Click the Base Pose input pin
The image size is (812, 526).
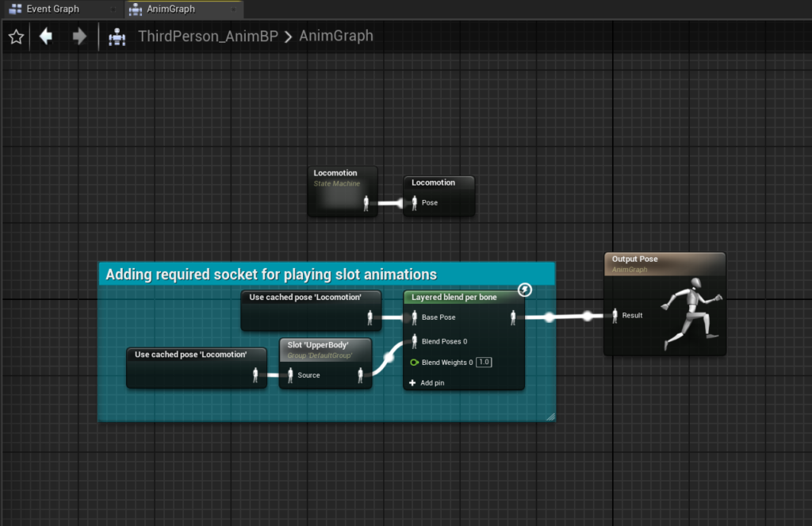click(x=413, y=317)
